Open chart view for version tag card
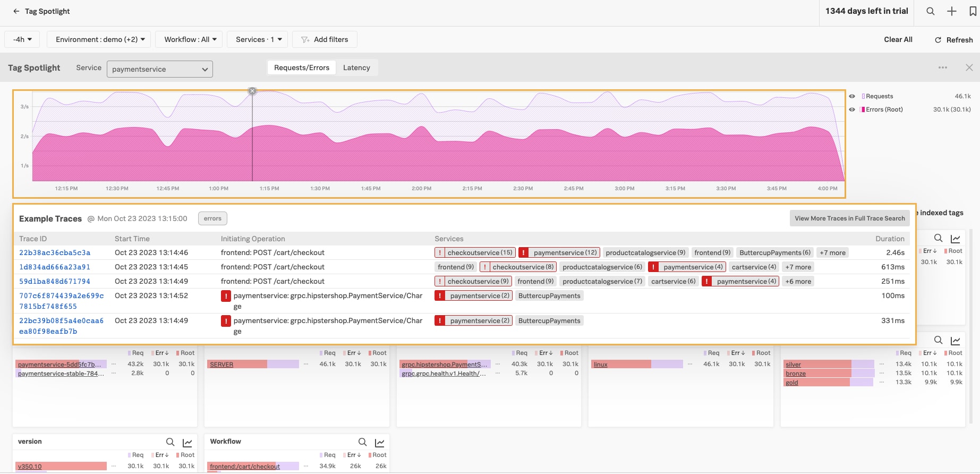 (x=188, y=442)
